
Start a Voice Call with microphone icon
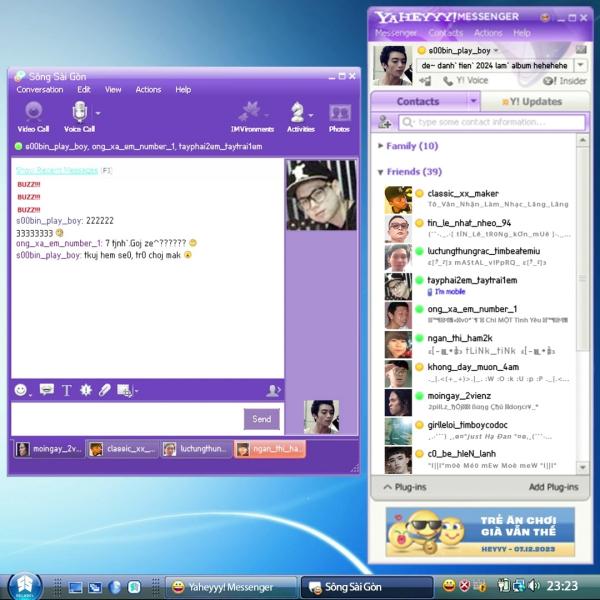(79, 117)
